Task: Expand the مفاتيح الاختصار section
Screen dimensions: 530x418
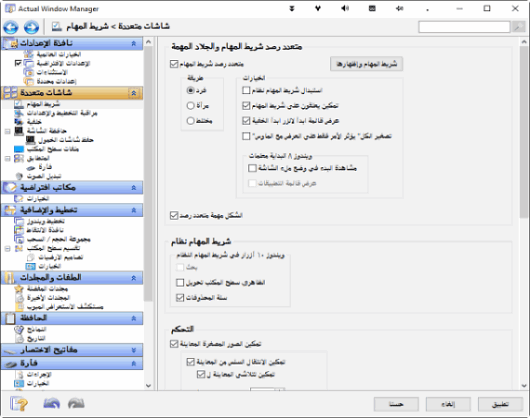Action: (134, 350)
